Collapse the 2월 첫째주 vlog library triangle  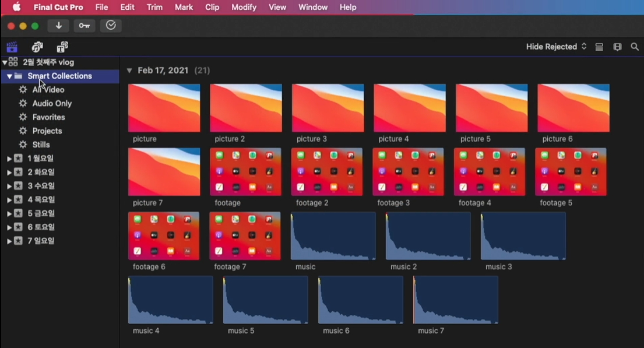click(5, 62)
